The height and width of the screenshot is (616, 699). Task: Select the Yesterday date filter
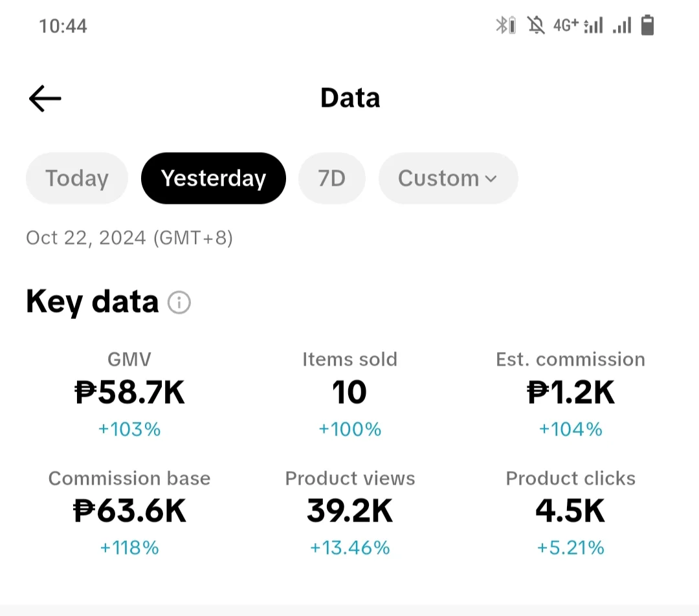[x=214, y=179]
